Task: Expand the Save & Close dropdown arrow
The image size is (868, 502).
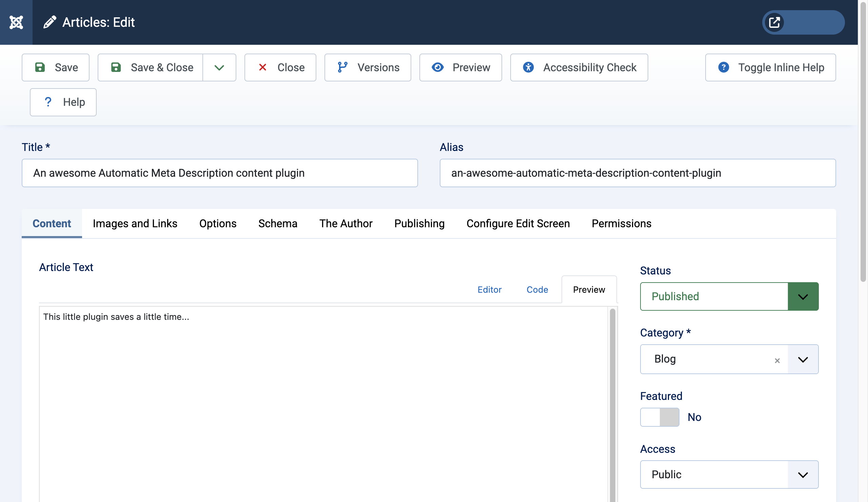Action: pos(219,67)
